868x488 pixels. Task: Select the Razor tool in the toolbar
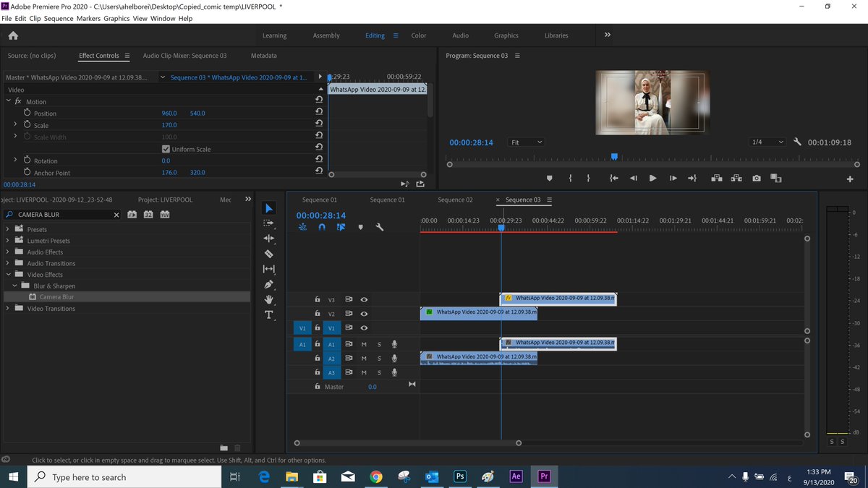point(268,254)
